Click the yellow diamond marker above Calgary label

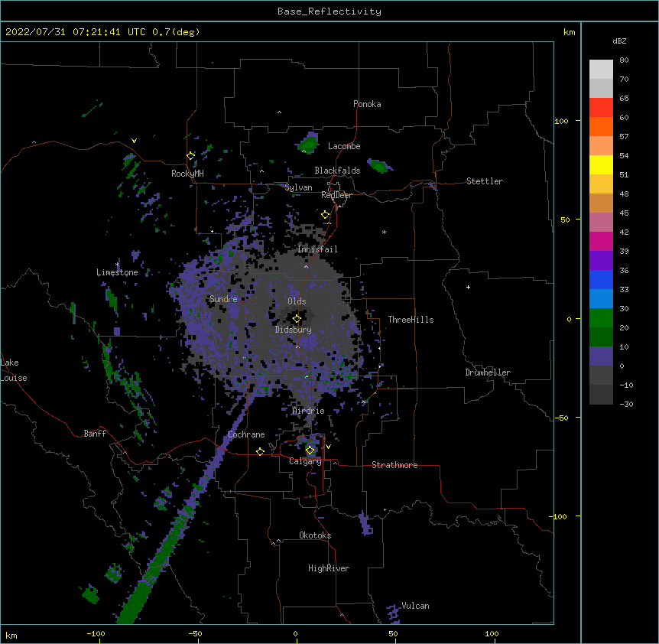310,450
